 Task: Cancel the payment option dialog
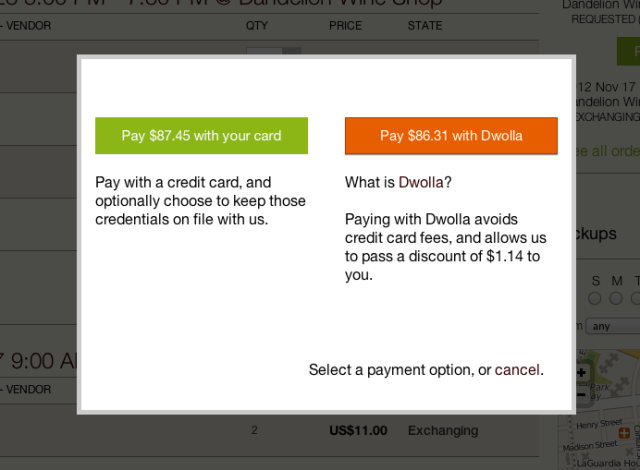click(x=517, y=370)
